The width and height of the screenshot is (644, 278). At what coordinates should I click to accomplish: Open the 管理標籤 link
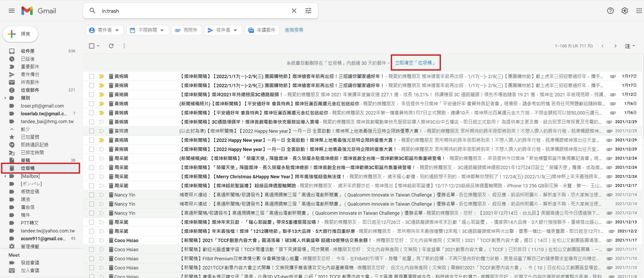point(30,246)
